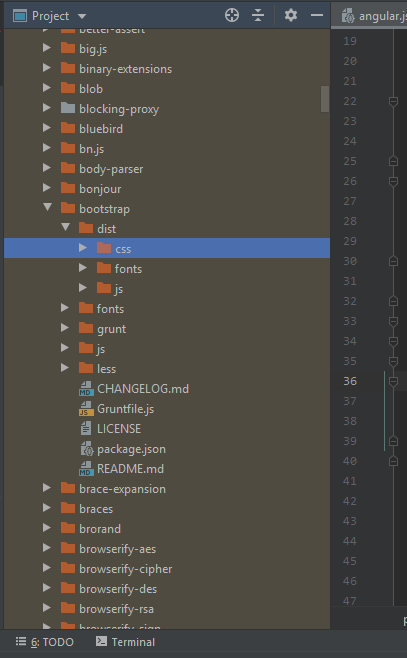The width and height of the screenshot is (407, 658).
Task: Click the Collapse All icon in Project panel
Action: (x=258, y=16)
